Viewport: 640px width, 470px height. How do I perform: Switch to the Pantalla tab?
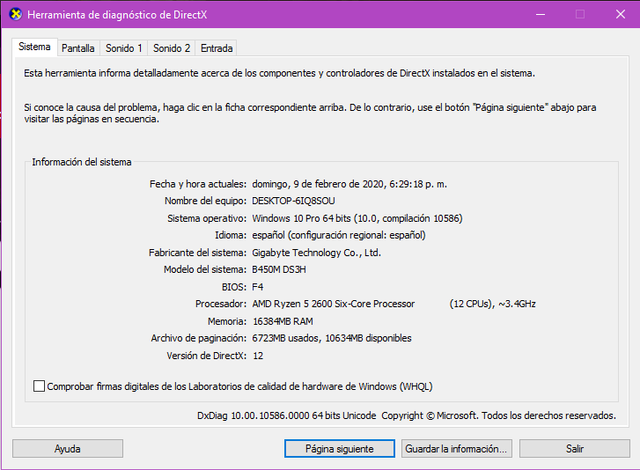pos(78,48)
